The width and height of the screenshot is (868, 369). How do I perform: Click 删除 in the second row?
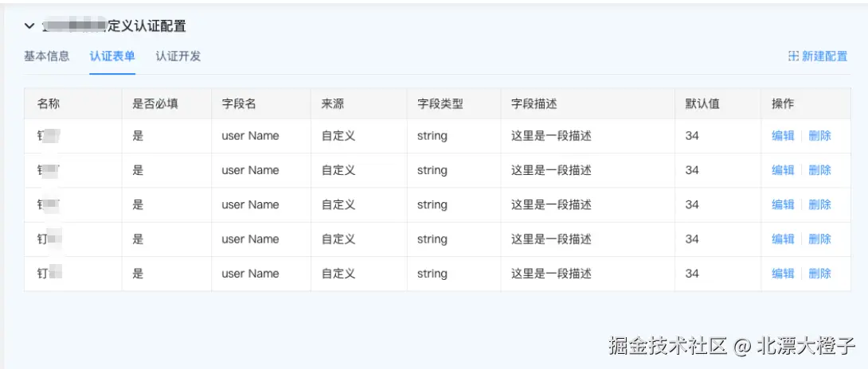click(x=819, y=170)
